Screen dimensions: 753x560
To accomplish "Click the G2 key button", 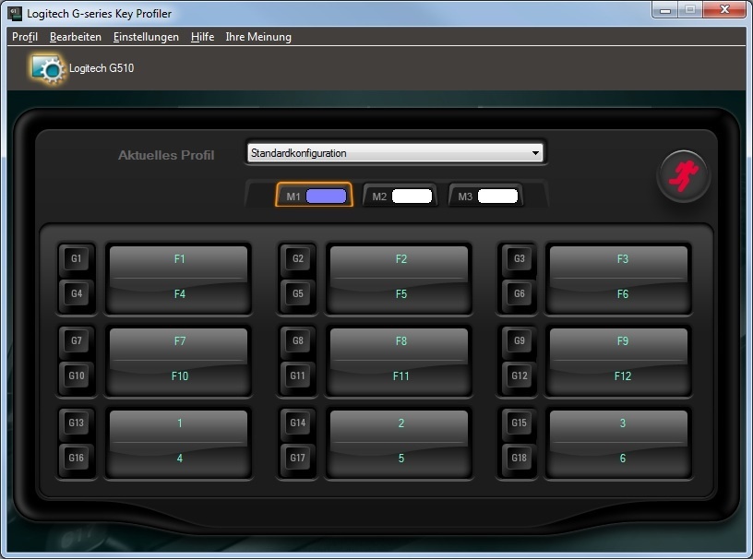I will click(x=298, y=259).
